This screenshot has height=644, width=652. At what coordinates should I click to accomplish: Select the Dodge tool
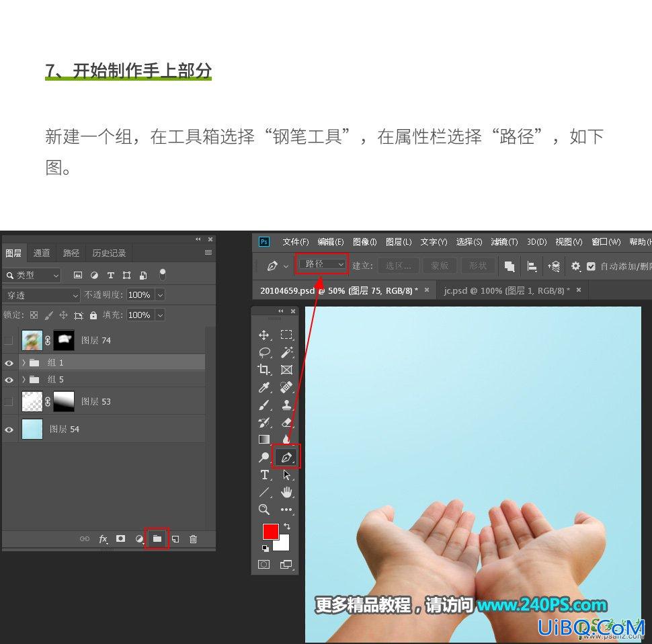263,457
